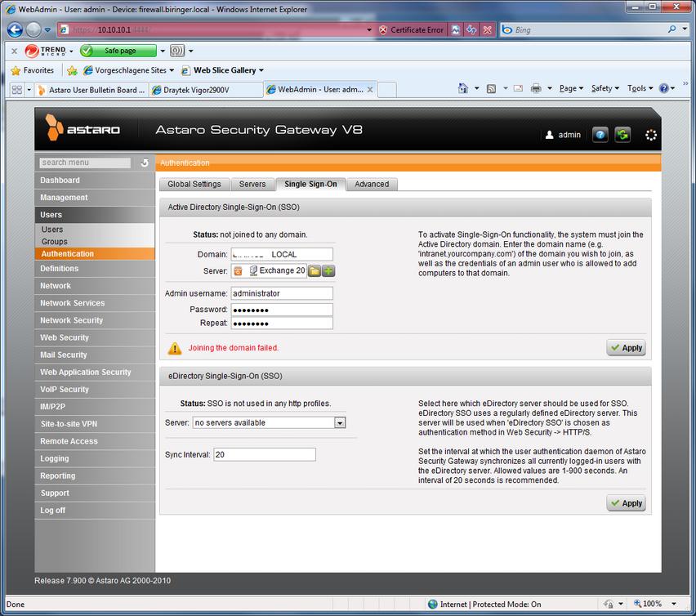The height and width of the screenshot is (616, 696).
Task: Click the admin user icon in Astaro header
Action: (x=549, y=135)
